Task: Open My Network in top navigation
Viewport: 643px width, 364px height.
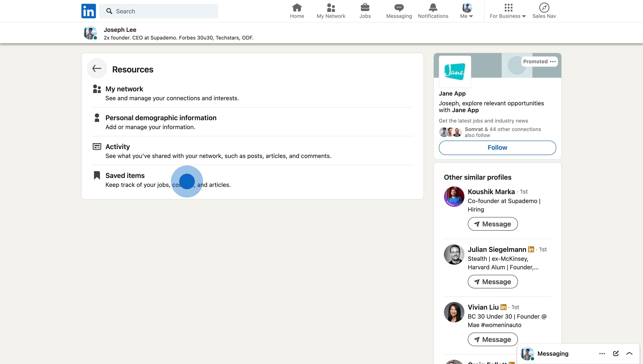Action: [331, 11]
